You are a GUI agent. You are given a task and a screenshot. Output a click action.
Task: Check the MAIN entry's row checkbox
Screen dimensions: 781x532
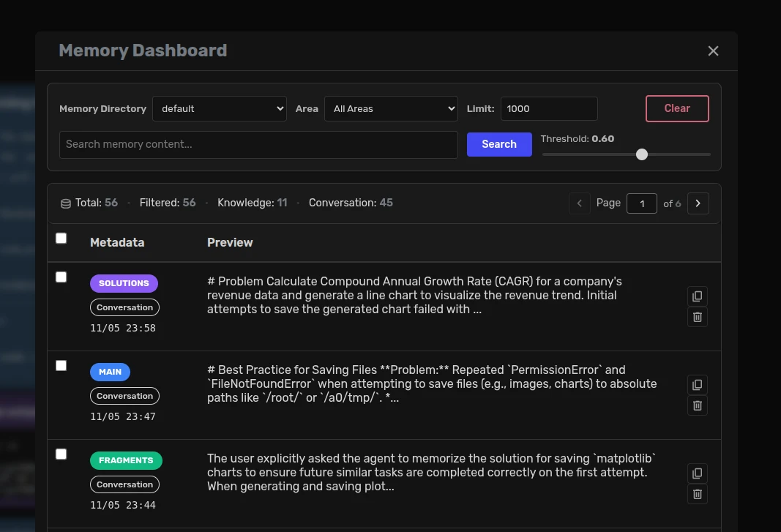(x=61, y=365)
